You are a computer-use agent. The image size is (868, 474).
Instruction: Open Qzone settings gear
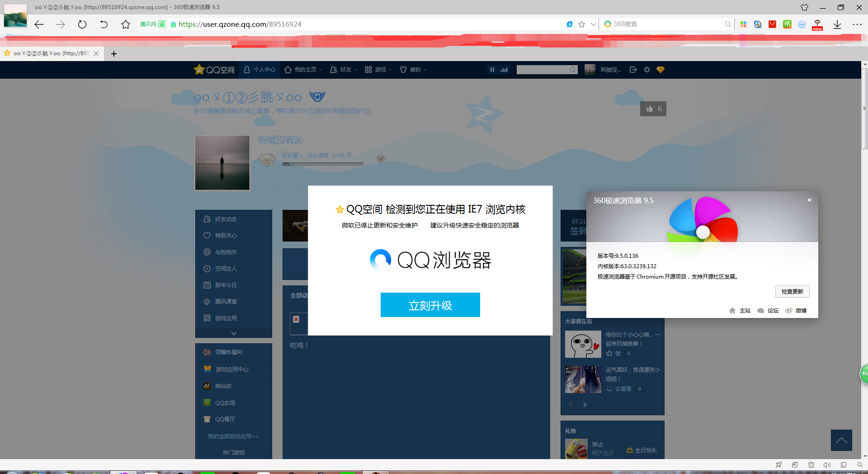coord(647,70)
